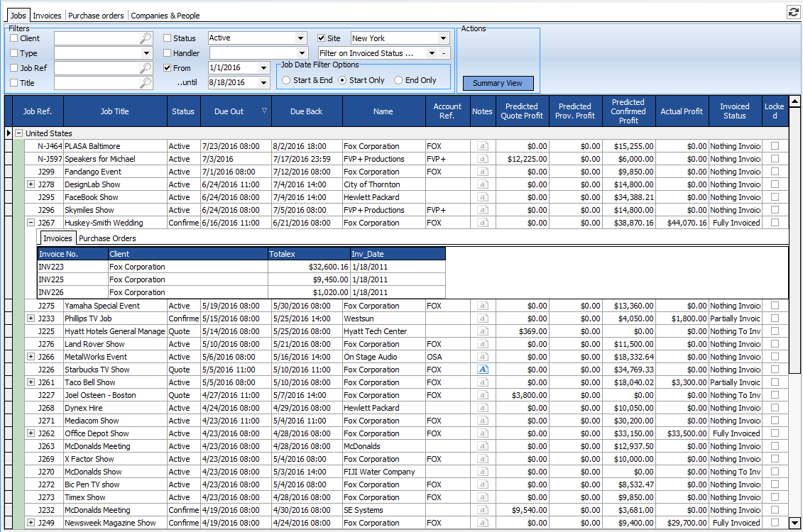Refresh the jobs list
803x532 pixels.
click(x=794, y=11)
